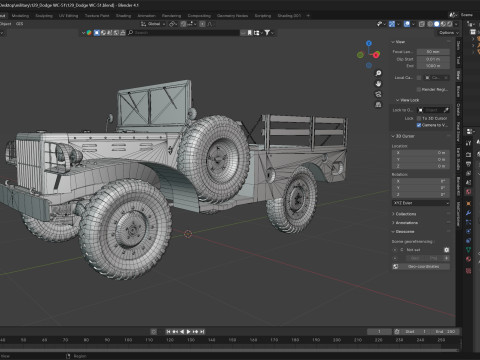Switch to the UV Editing workspace tab

click(68, 16)
